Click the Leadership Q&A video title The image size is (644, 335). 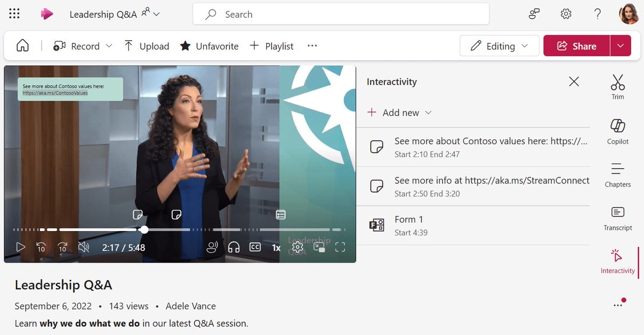[63, 285]
